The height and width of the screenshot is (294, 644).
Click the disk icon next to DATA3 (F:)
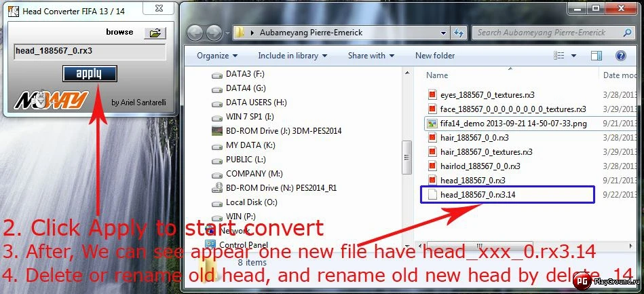216,75
